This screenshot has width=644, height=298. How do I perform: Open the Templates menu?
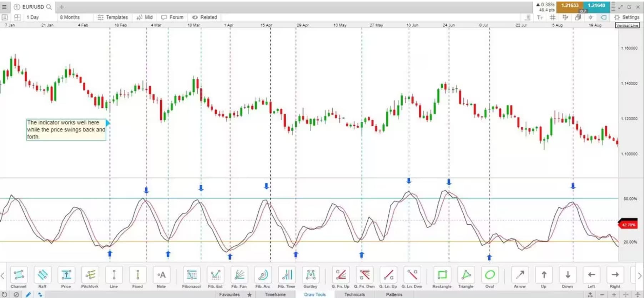point(113,17)
